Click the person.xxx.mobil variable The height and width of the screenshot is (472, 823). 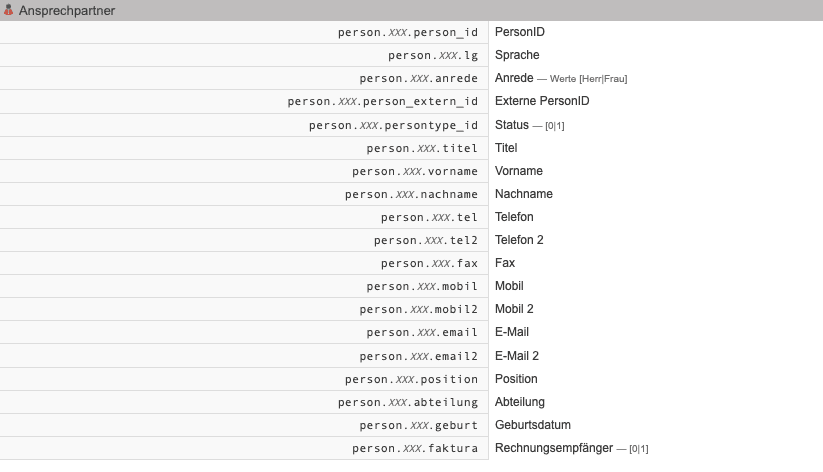point(422,286)
